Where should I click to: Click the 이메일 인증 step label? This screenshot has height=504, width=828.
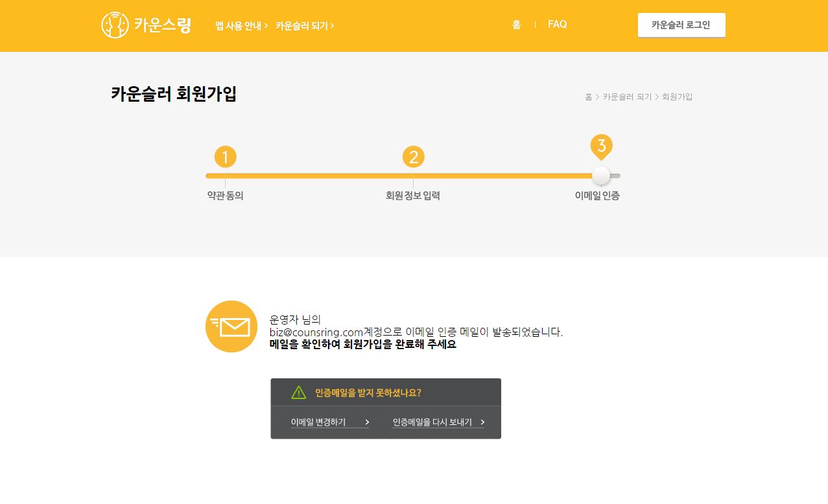coord(597,196)
